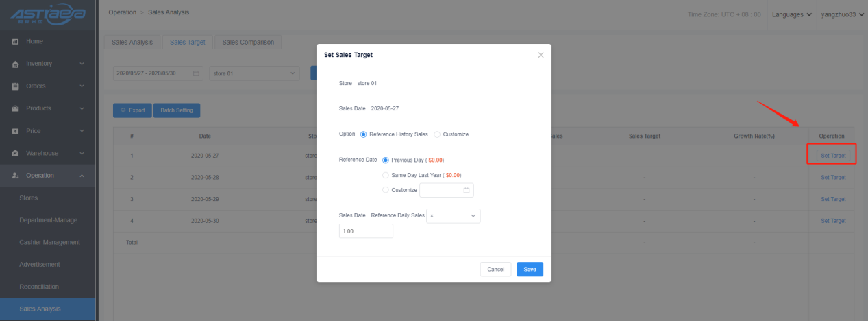This screenshot has height=321, width=868.
Task: Open the Languages dropdown
Action: click(793, 14)
